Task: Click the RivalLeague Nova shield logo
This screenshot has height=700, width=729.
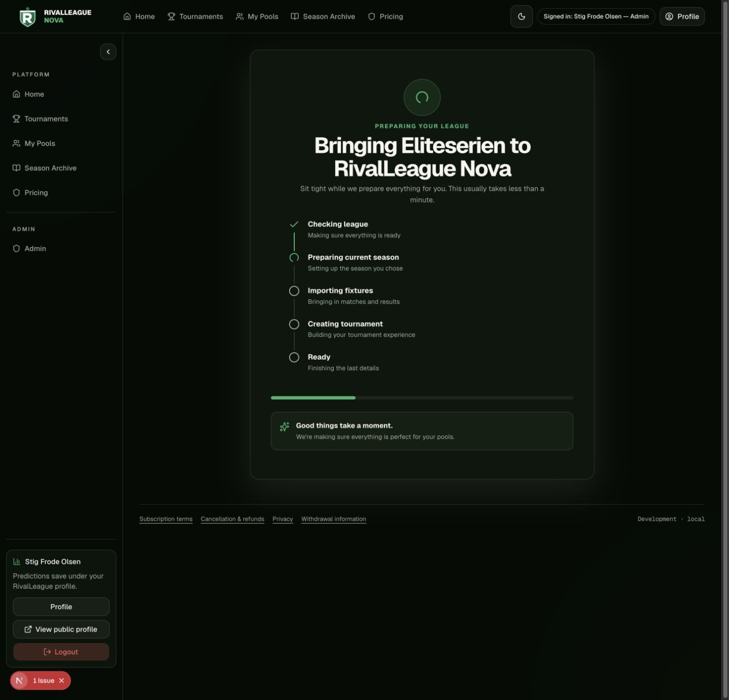Action: [x=27, y=17]
